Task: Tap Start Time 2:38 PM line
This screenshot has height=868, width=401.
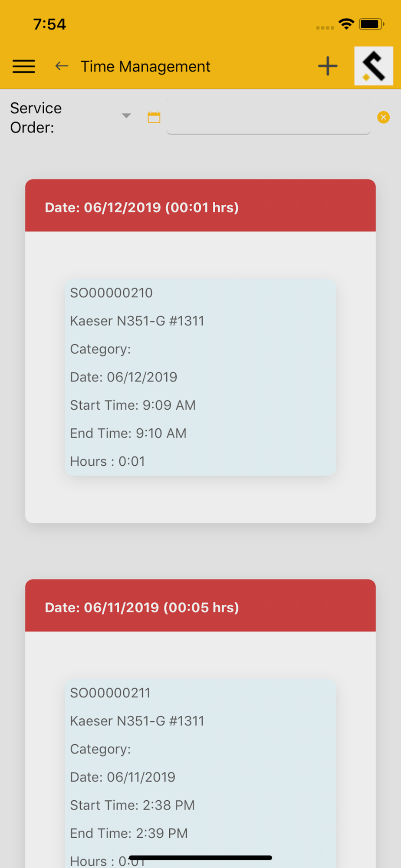Action: [x=132, y=806]
